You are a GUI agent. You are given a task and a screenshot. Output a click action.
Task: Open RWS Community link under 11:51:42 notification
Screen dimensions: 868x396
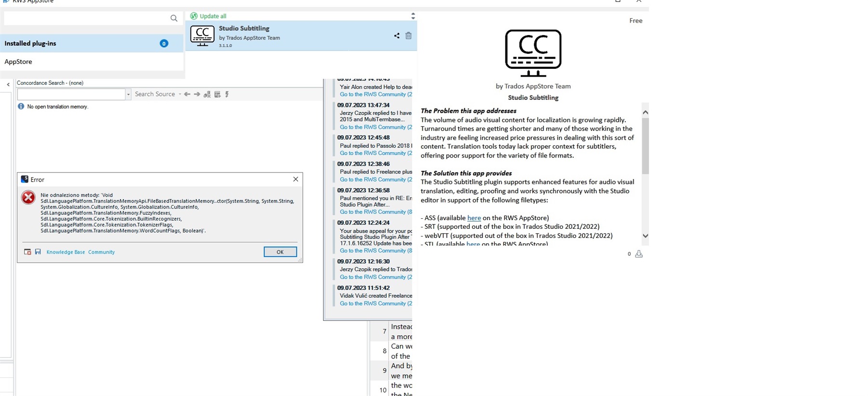(376, 304)
